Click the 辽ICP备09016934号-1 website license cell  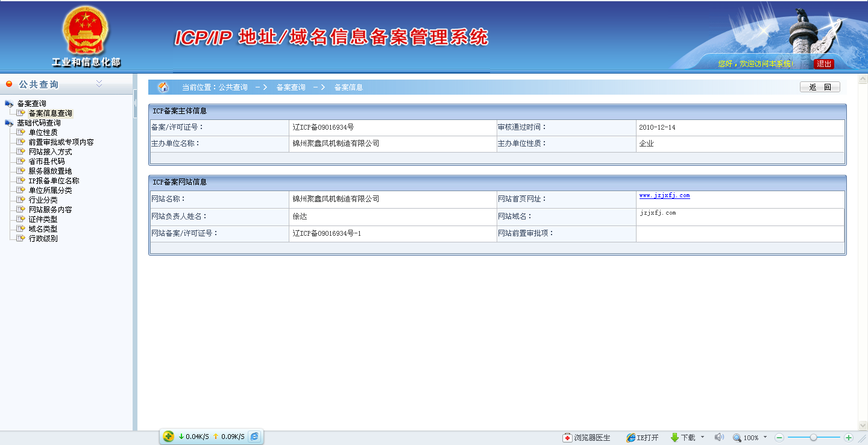[393, 233]
